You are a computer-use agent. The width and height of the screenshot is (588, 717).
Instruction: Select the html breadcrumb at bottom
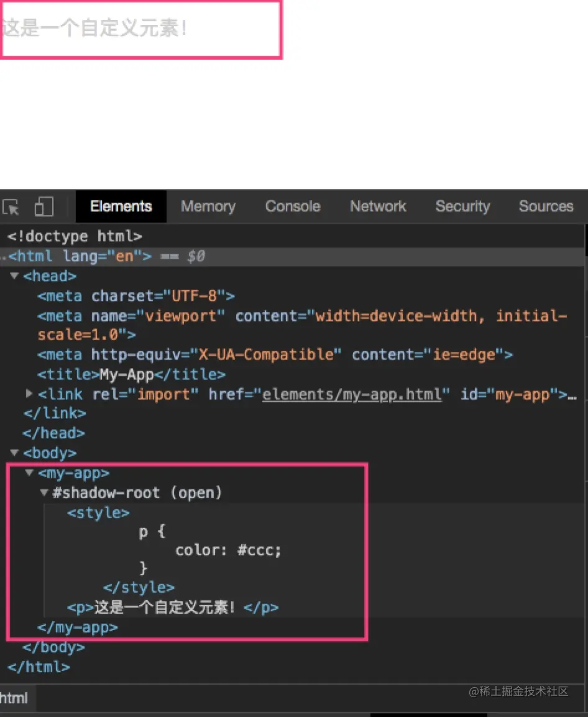(x=14, y=698)
